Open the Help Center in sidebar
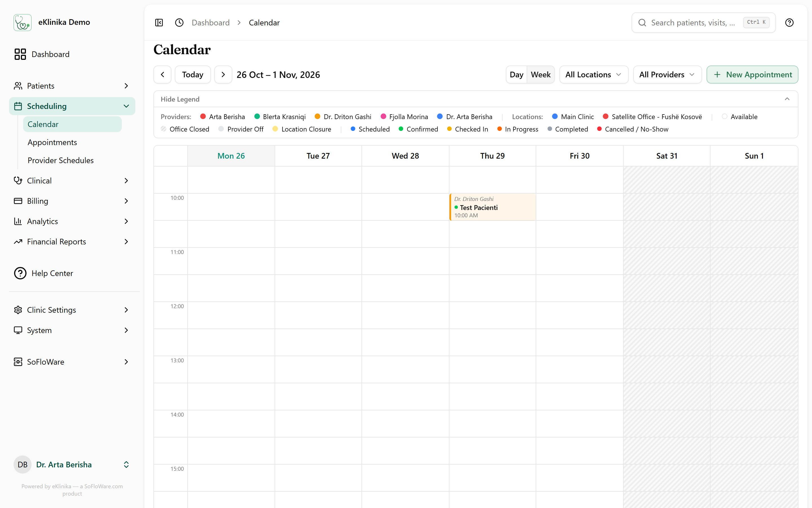 point(72,273)
